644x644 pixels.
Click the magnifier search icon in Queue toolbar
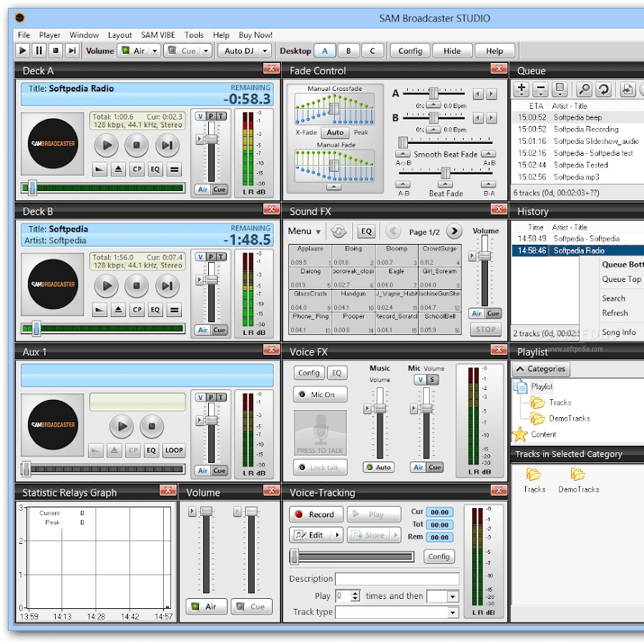(584, 89)
